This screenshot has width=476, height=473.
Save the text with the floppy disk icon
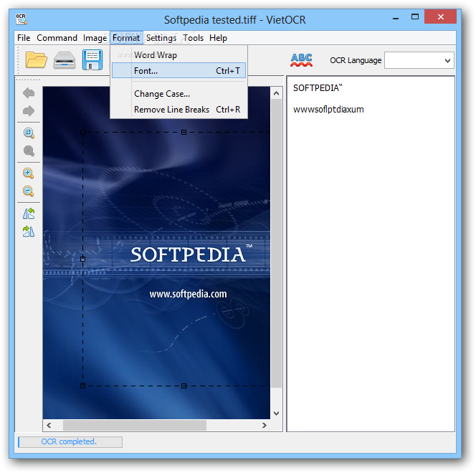[x=92, y=59]
